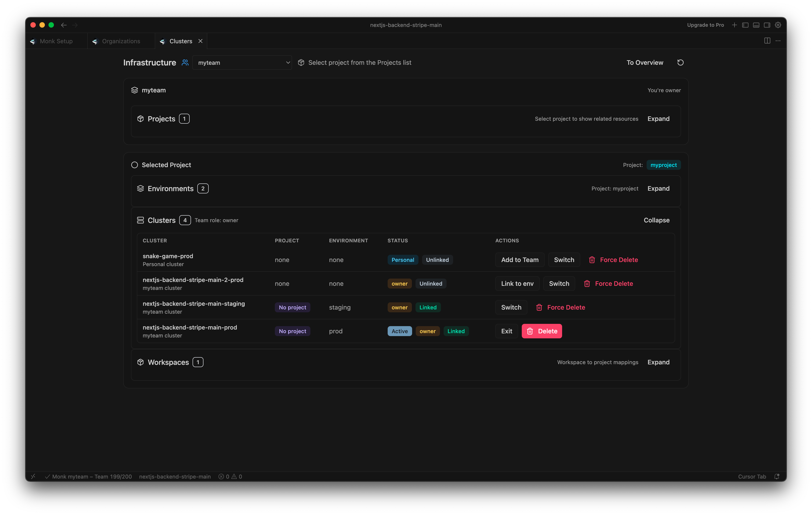812x515 pixels.
Task: Switch to the Monk Setup tab
Action: (56, 41)
